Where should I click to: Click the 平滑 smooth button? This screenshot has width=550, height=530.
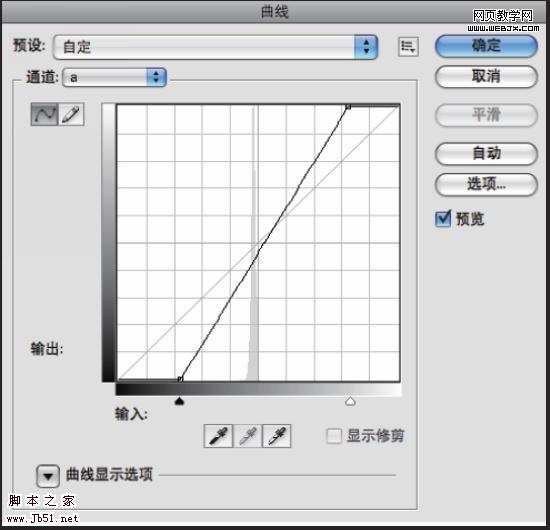click(x=486, y=115)
